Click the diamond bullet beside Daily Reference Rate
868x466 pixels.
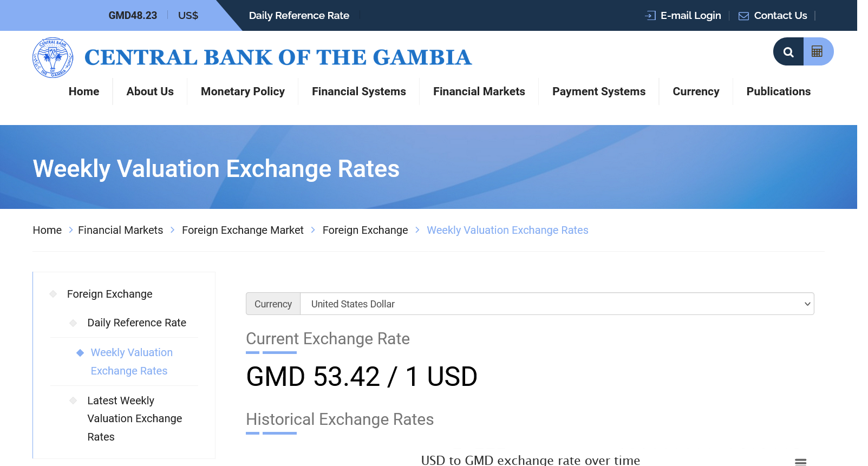[73, 323]
